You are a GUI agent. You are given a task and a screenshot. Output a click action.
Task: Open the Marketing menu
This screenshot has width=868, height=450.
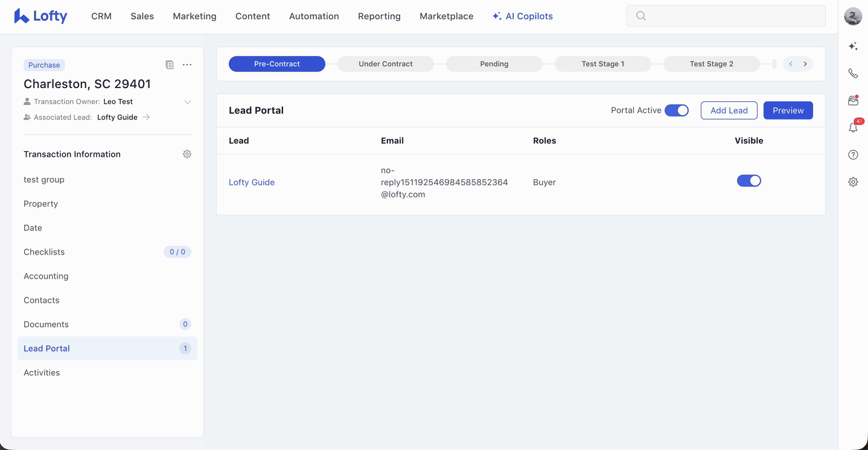click(x=194, y=16)
